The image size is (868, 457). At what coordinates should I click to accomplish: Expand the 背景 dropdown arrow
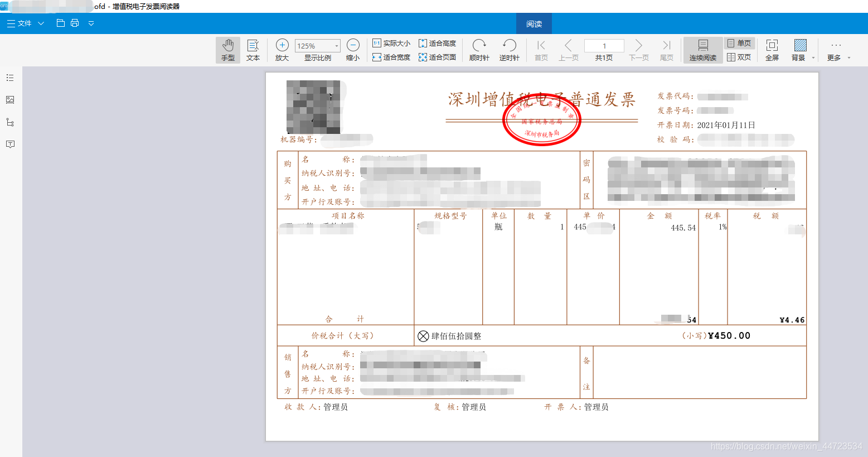[813, 57]
